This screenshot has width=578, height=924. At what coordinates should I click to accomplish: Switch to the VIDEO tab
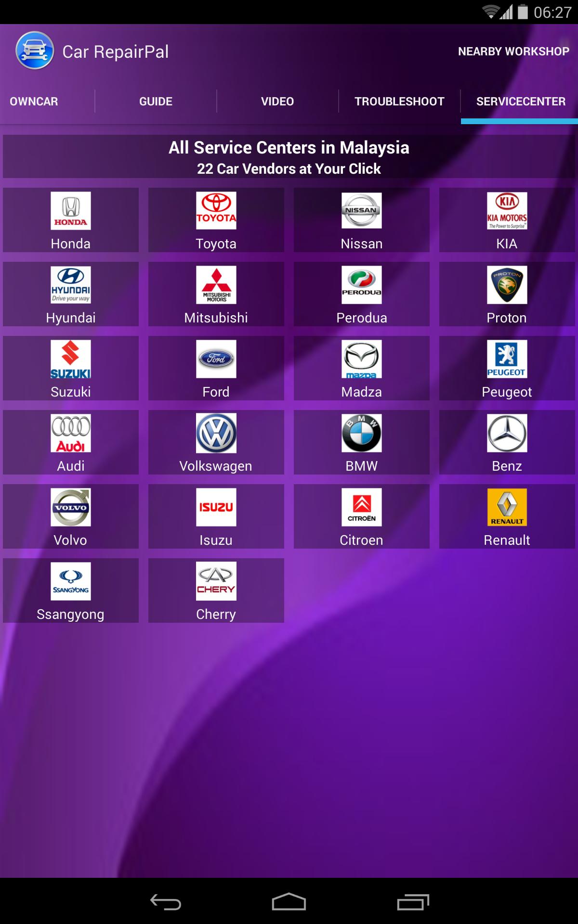[x=277, y=102]
